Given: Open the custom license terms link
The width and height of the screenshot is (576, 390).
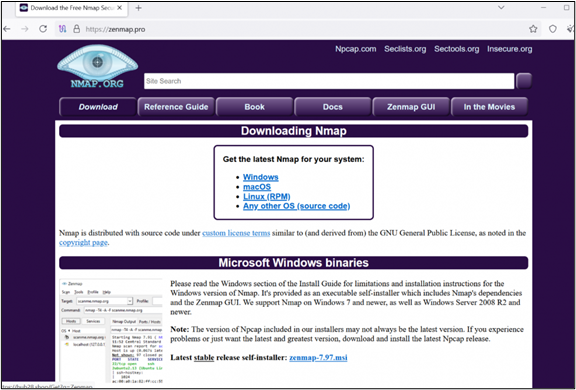Looking at the screenshot, I should [x=236, y=233].
